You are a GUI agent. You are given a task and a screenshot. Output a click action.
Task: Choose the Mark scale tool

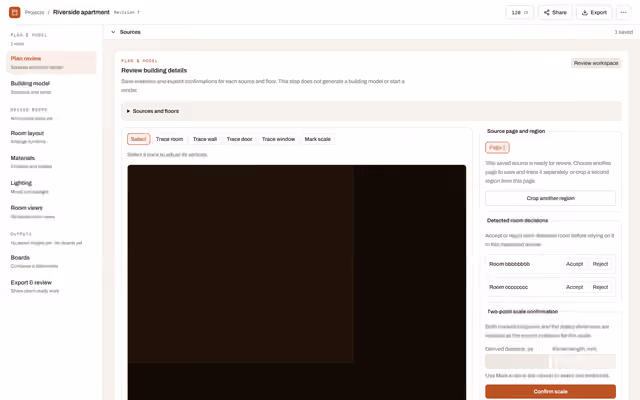[x=318, y=139]
